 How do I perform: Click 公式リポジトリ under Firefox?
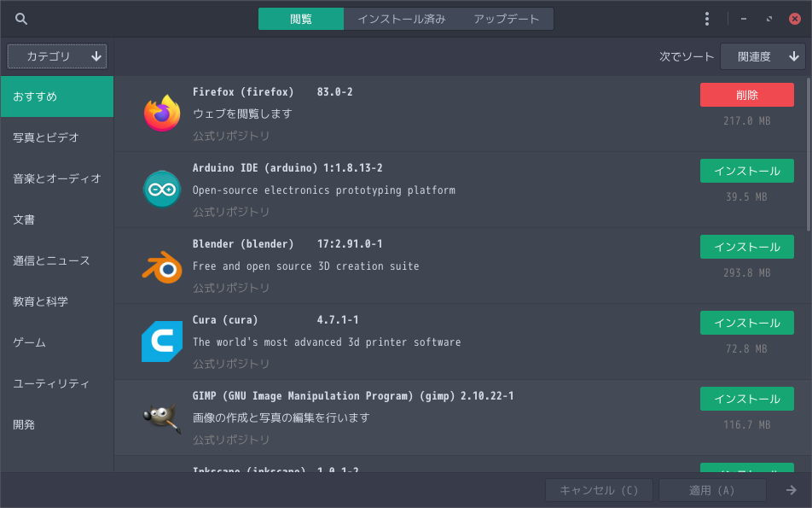pos(231,136)
